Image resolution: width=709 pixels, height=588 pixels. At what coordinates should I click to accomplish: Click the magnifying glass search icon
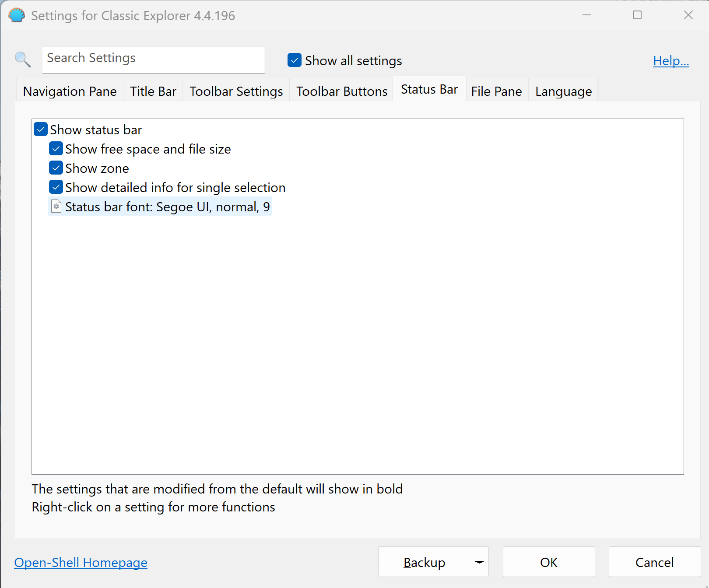[x=22, y=59]
